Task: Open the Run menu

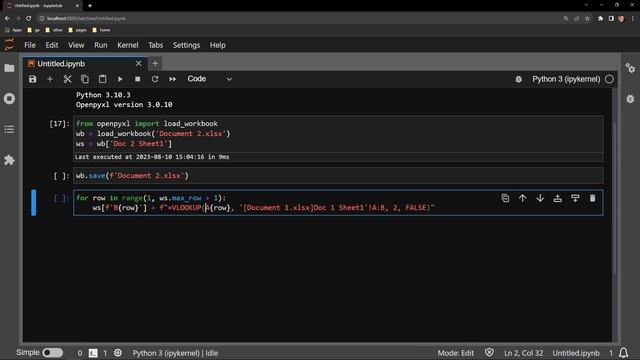Action: point(101,45)
